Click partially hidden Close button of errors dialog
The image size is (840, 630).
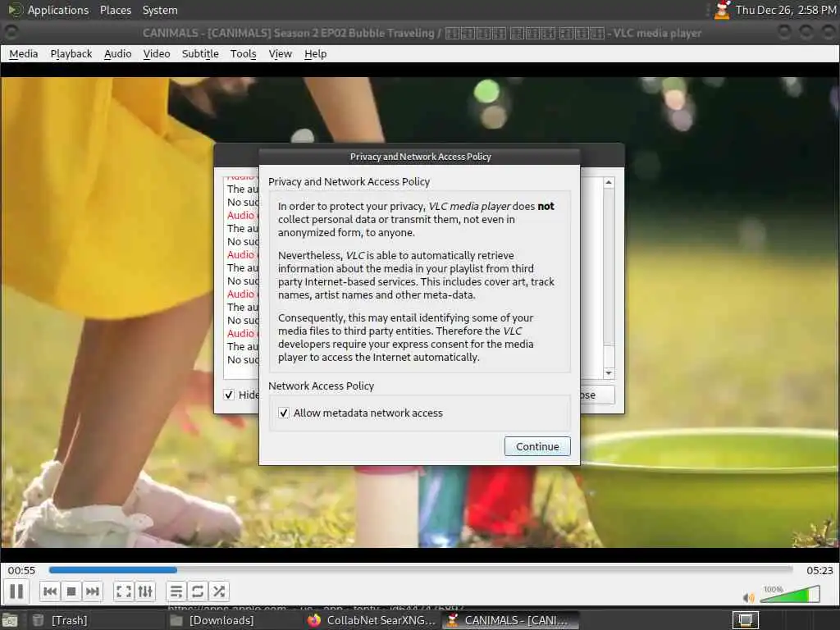pos(597,395)
